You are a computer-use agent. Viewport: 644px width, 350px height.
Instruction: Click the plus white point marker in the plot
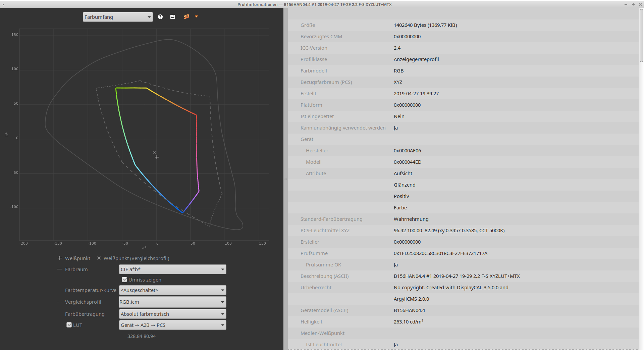157,157
